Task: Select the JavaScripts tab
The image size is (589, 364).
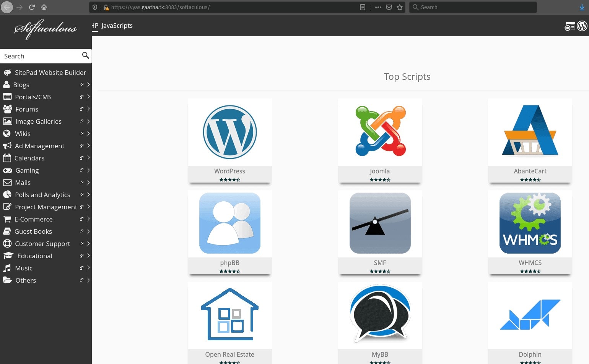Action: coord(117,26)
